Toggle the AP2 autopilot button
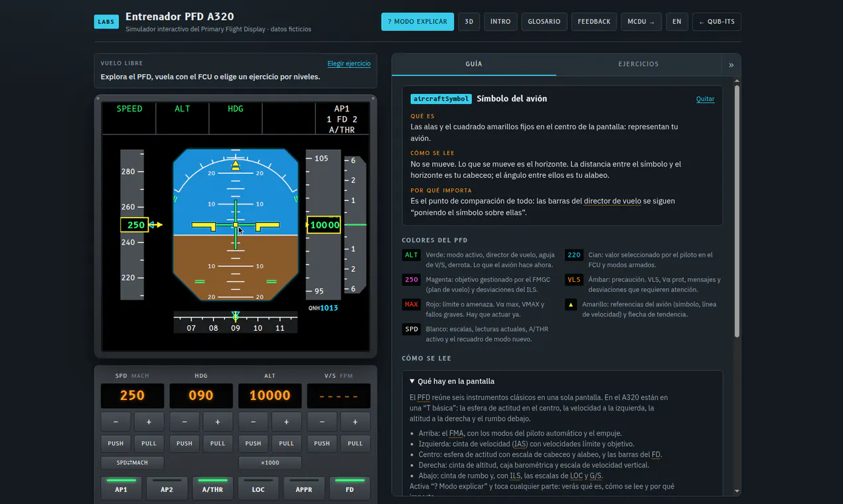Screen dimensions: 843x504 coord(167,488)
